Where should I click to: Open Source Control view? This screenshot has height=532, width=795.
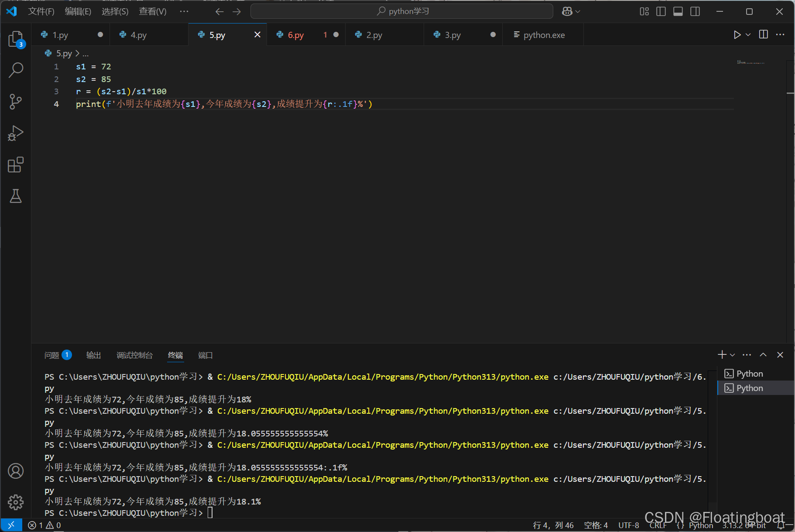click(x=16, y=102)
